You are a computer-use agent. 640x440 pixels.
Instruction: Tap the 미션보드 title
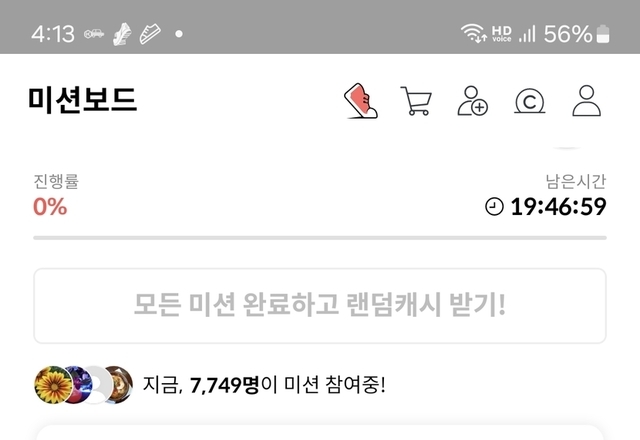click(x=82, y=100)
